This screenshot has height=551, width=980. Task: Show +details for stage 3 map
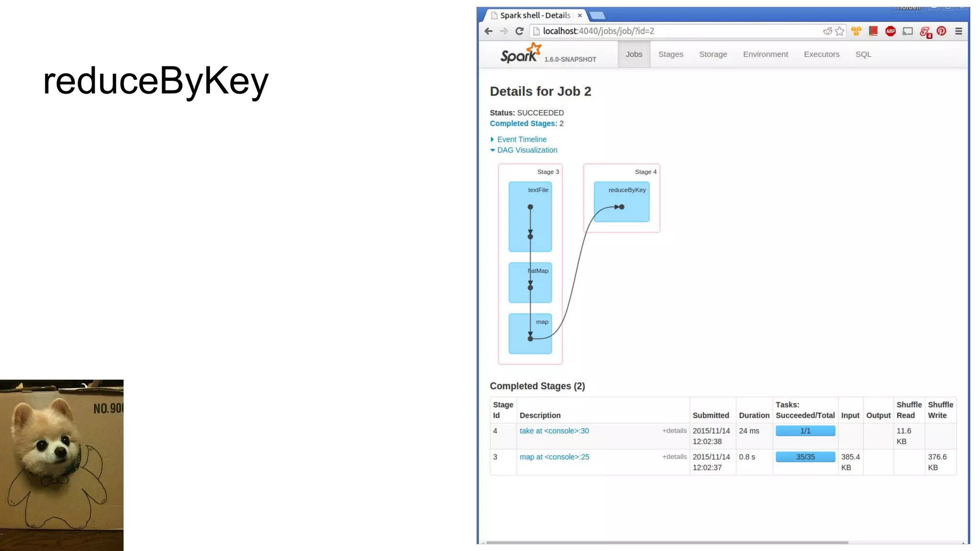[x=674, y=457]
